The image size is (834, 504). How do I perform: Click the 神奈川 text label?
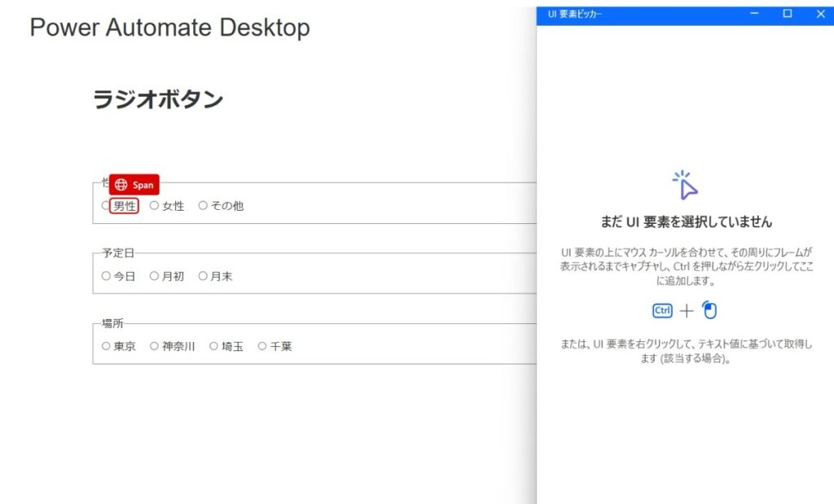[x=178, y=346]
